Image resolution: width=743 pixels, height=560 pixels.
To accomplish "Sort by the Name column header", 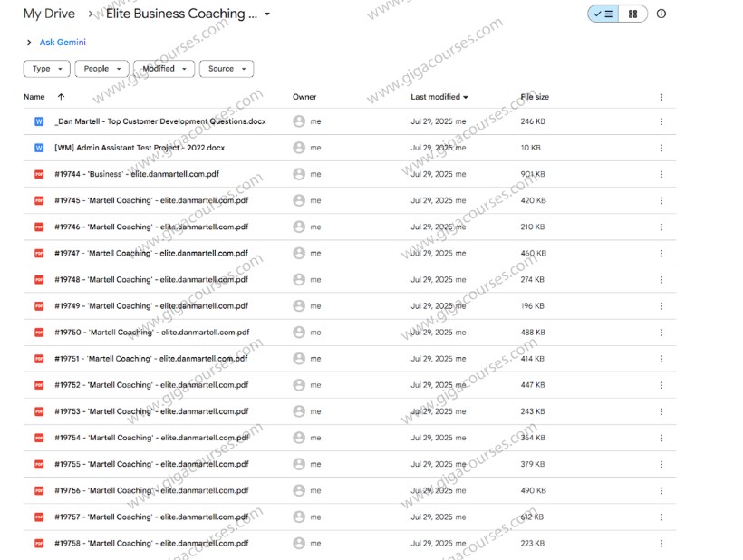I will tap(34, 97).
